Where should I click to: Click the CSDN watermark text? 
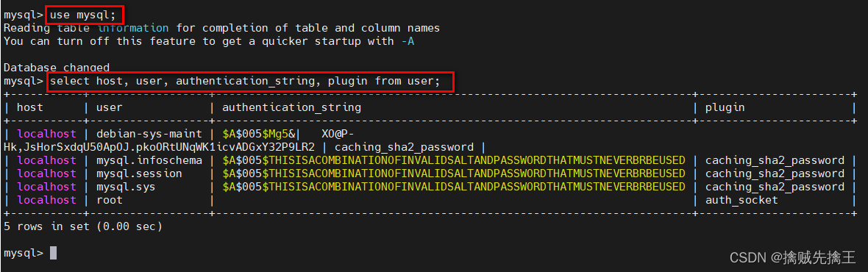coord(792,257)
